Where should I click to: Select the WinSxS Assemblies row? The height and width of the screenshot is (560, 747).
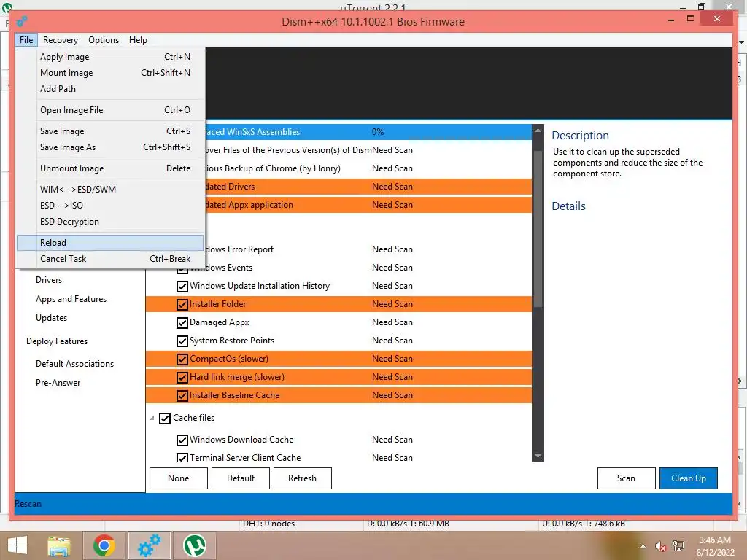click(x=368, y=132)
